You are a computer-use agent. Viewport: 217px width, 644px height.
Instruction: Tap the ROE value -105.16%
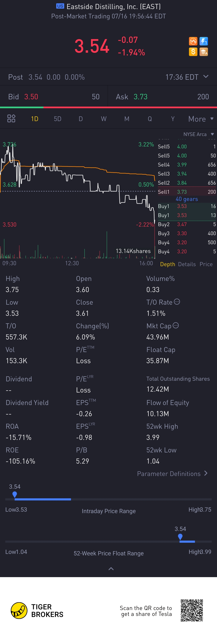coord(20,461)
